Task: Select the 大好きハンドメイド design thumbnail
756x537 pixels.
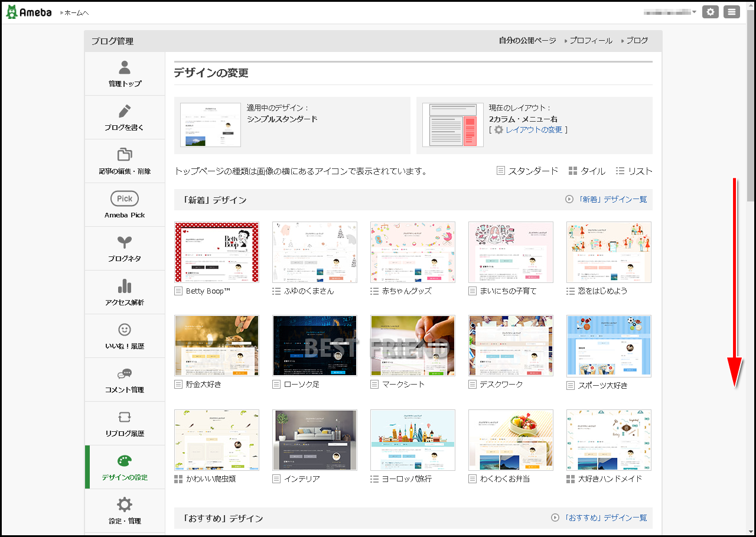Action: (609, 440)
